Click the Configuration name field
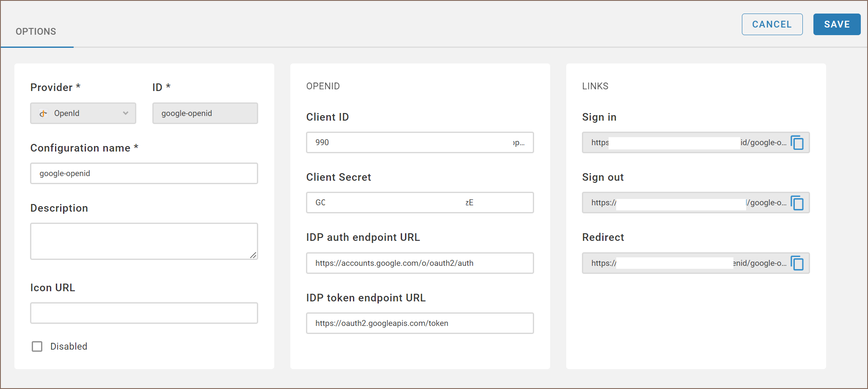Screen dimensions: 868x389 [144, 174]
